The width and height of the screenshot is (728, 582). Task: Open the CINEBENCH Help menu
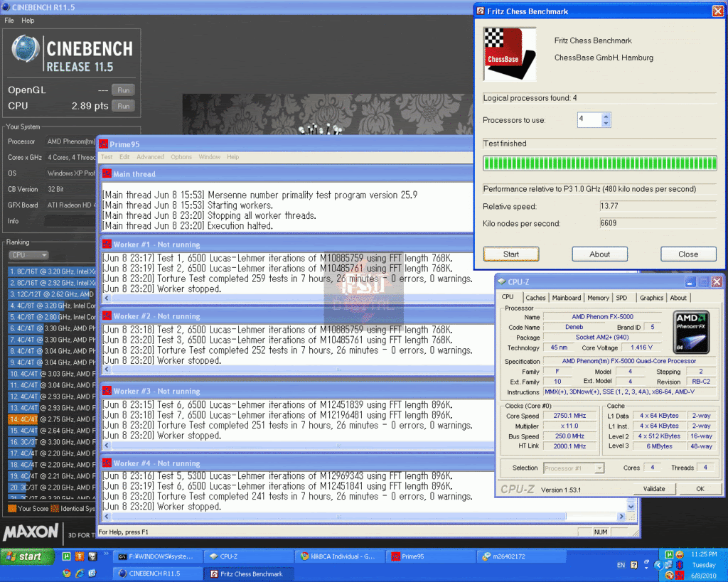[x=28, y=21]
